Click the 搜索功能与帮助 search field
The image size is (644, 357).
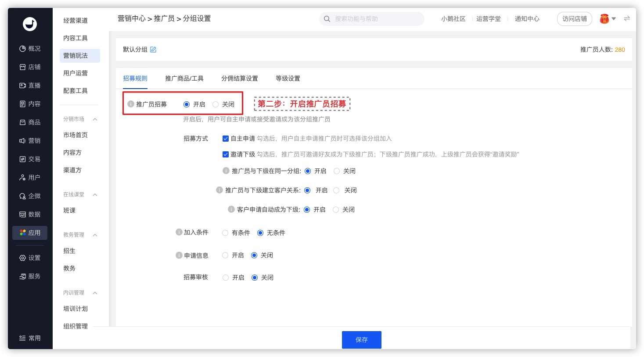(375, 19)
